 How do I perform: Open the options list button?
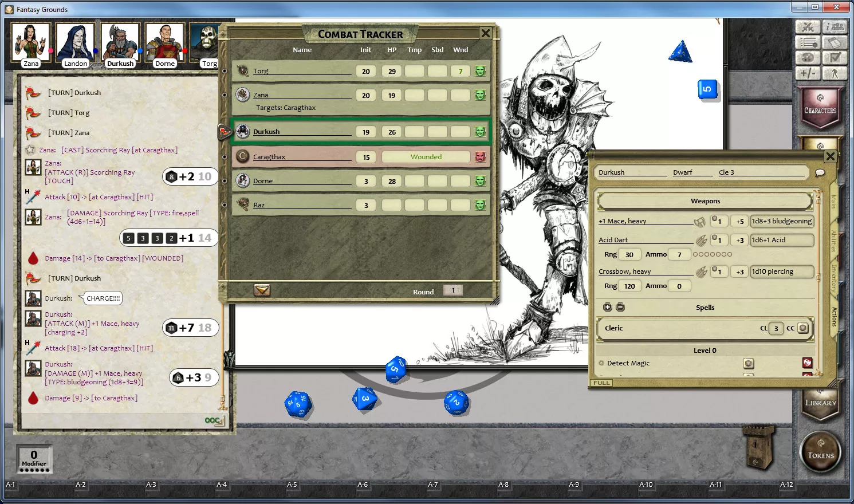808,42
